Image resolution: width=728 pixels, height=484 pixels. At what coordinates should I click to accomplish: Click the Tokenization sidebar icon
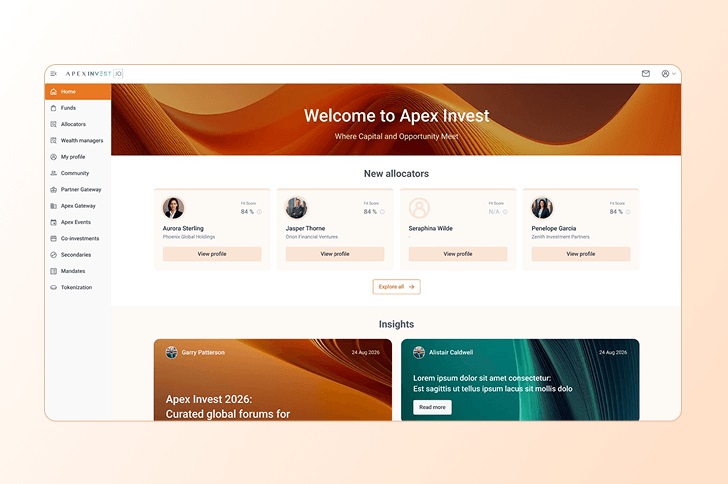pos(53,288)
